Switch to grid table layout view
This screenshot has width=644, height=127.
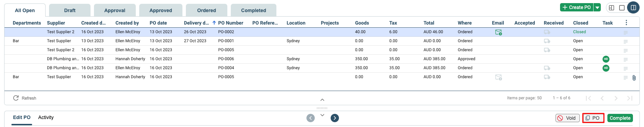pyautogui.click(x=612, y=8)
